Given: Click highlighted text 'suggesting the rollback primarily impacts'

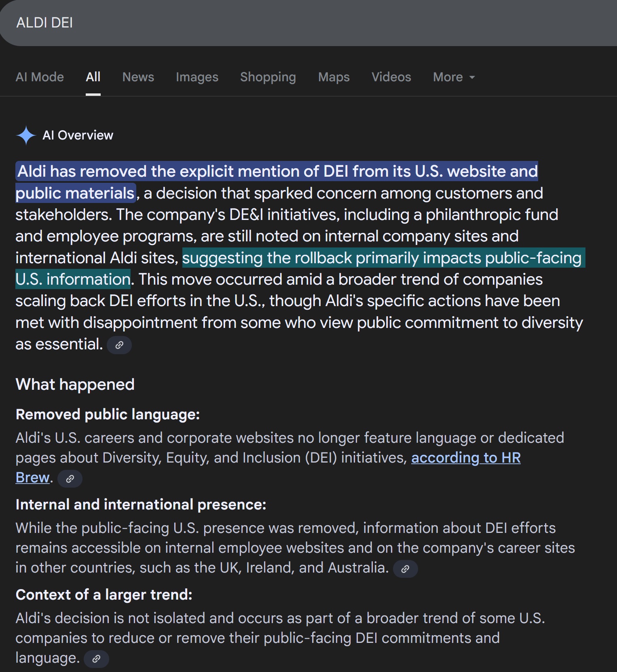Looking at the screenshot, I should [332, 258].
